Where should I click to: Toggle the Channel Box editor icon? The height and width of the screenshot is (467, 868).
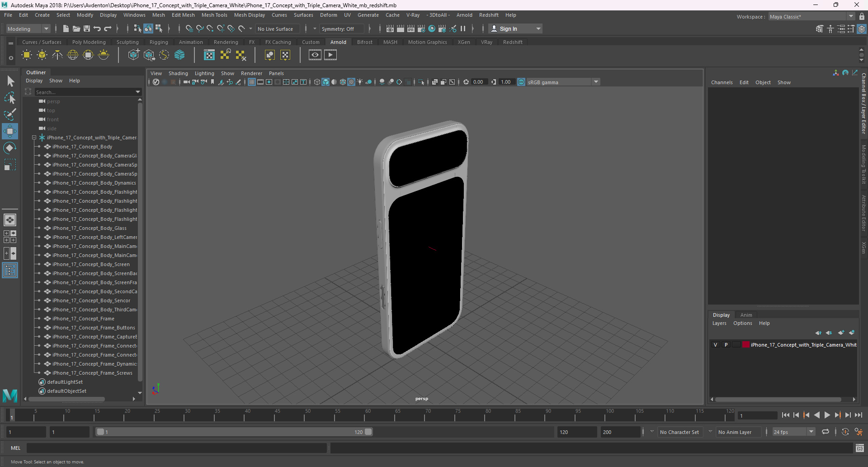862,29
